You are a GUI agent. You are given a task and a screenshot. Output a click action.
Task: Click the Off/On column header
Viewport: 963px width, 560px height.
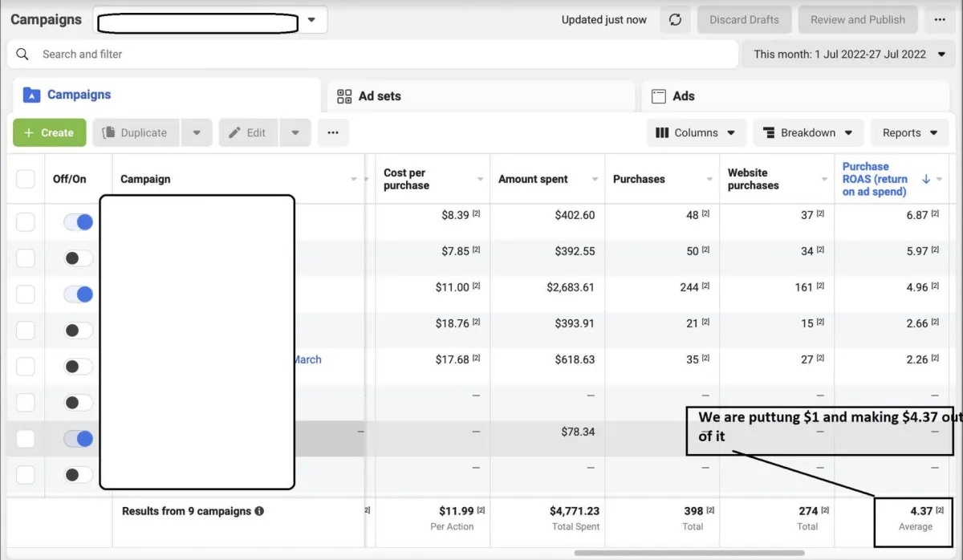pyautogui.click(x=70, y=179)
